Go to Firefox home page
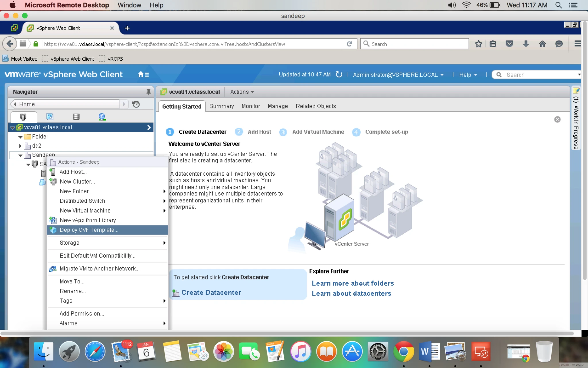Screen dimensions: 588x368 542,44
